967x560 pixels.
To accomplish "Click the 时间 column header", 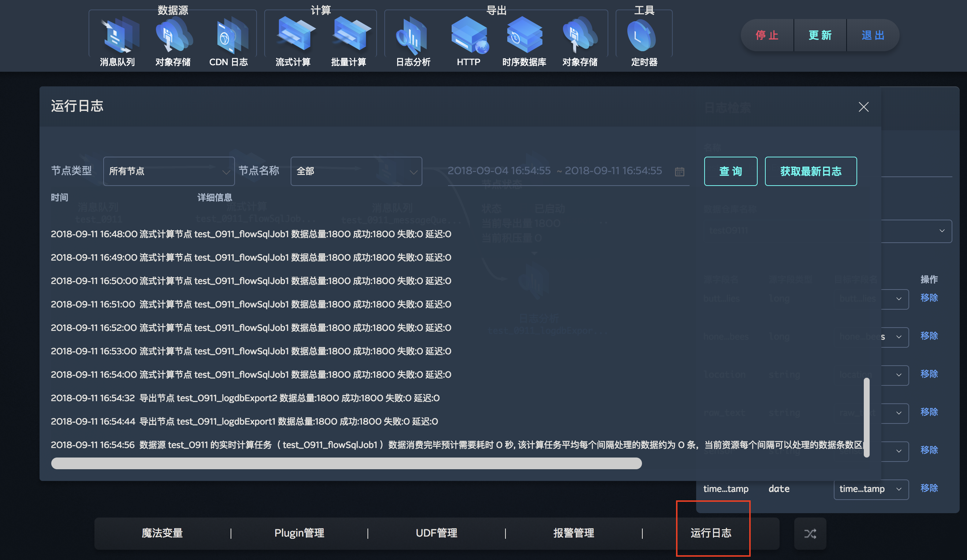I will [x=60, y=198].
